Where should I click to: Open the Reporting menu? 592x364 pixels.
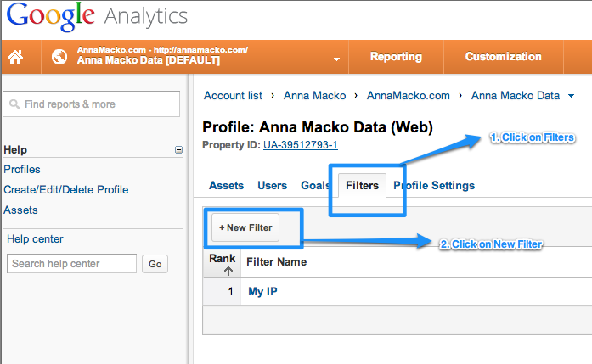point(396,57)
